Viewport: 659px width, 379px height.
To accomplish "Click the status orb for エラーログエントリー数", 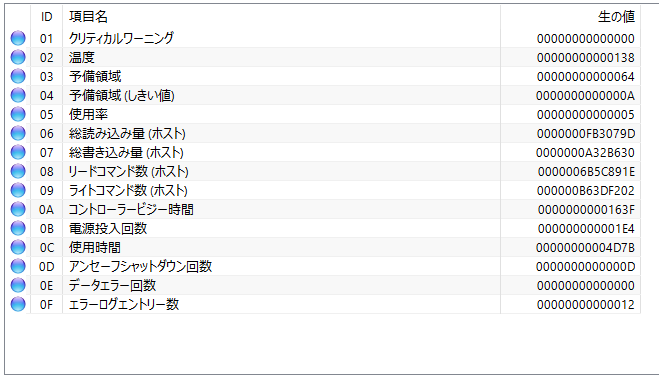I will point(18,304).
